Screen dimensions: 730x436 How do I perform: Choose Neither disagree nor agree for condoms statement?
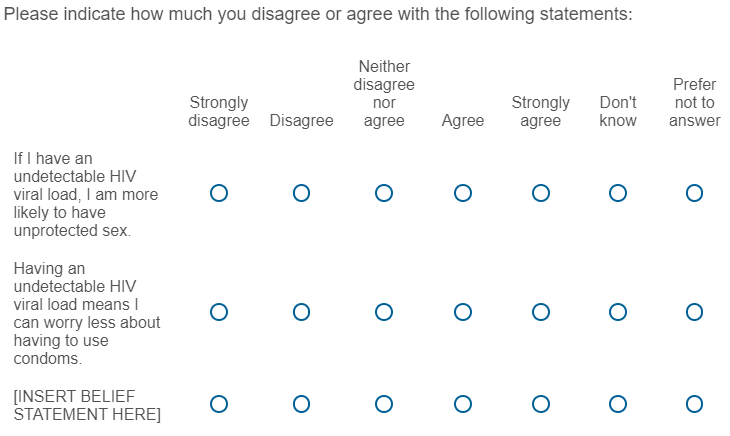pos(384,312)
